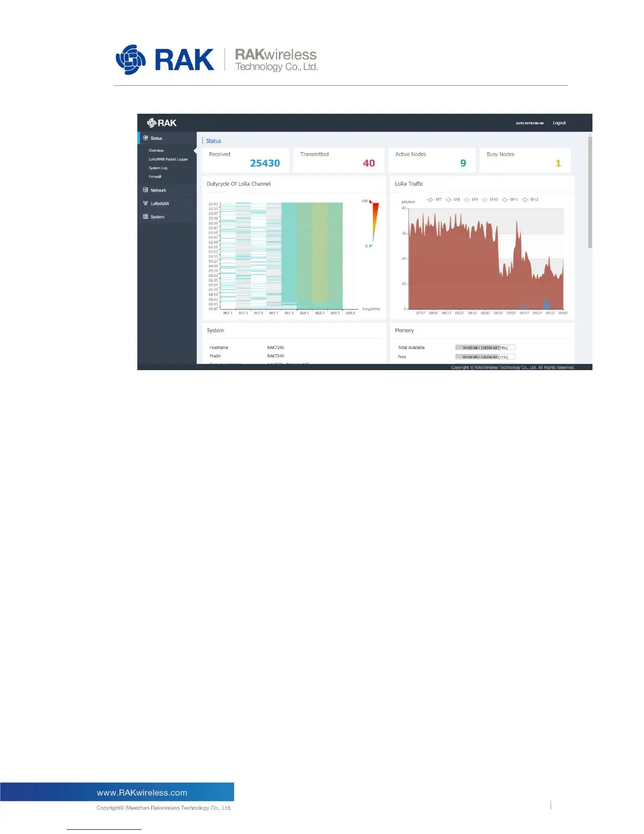Open the System Log submenu item
Image resolution: width=644 pixels, height=834 pixels.
pos(158,168)
